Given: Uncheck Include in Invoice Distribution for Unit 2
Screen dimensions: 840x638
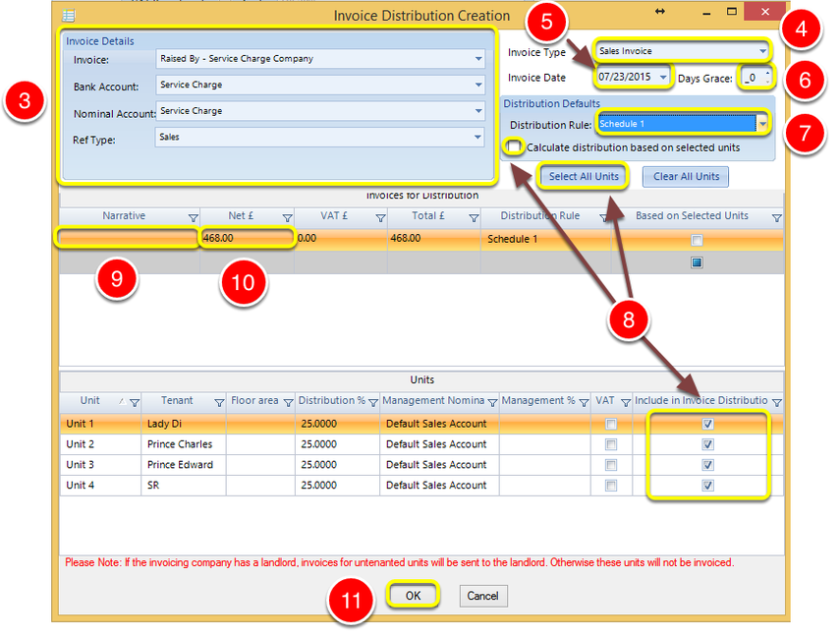Looking at the screenshot, I should [x=707, y=444].
